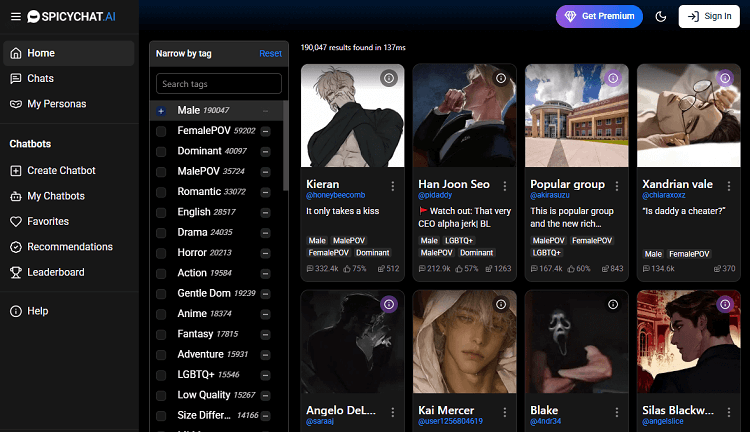Viewport: 750px width, 432px height.
Task: Exclude Horror tag with minus icon
Action: pos(265,253)
